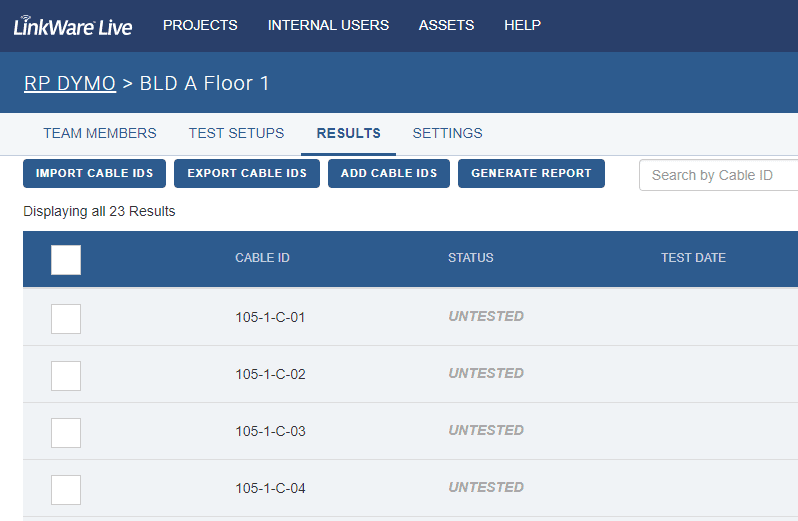
Task: Click the Export Cable IDs button
Action: (247, 173)
